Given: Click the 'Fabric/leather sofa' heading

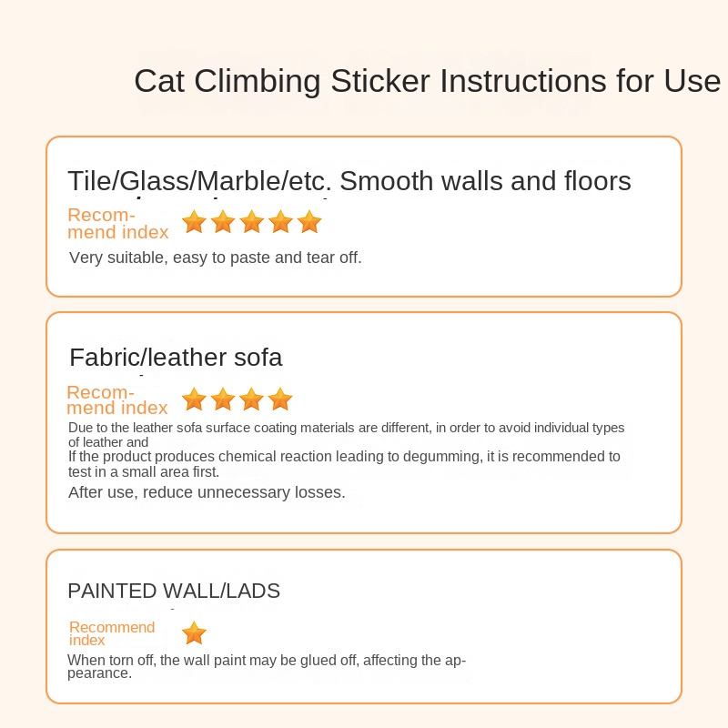Looking at the screenshot, I should [x=176, y=357].
